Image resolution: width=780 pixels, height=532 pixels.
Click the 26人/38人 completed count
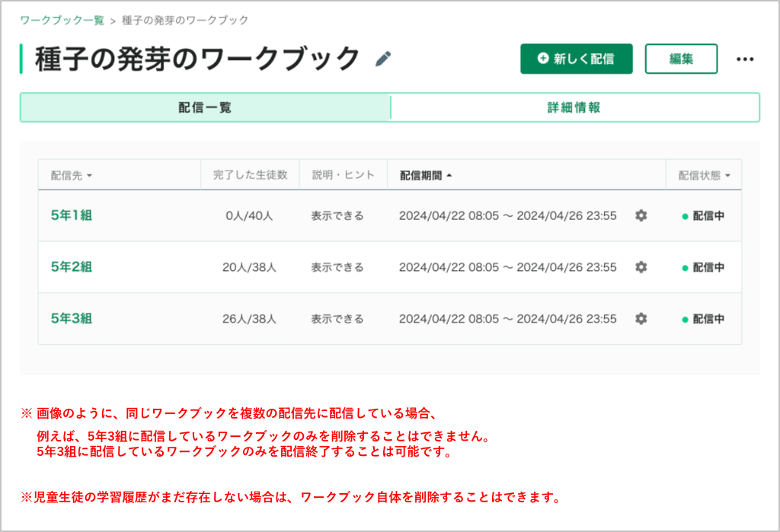[x=249, y=319]
